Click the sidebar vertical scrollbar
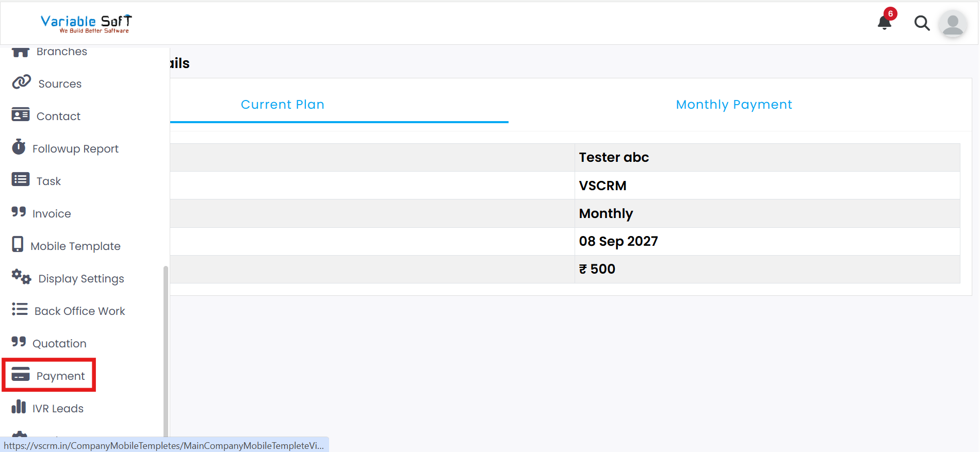 pyautogui.click(x=166, y=350)
